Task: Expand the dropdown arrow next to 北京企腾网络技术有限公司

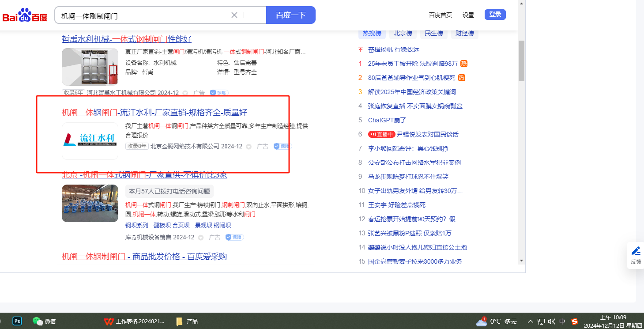Action: 249,147
